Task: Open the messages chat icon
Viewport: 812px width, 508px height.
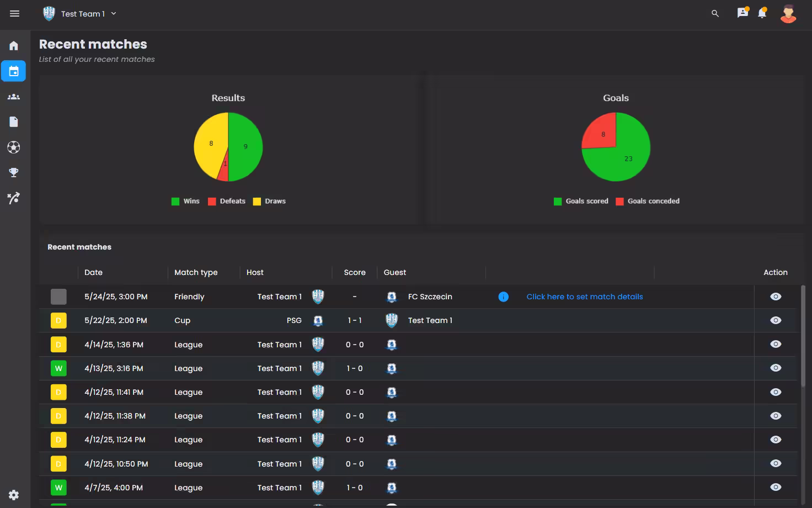Action: click(x=742, y=13)
